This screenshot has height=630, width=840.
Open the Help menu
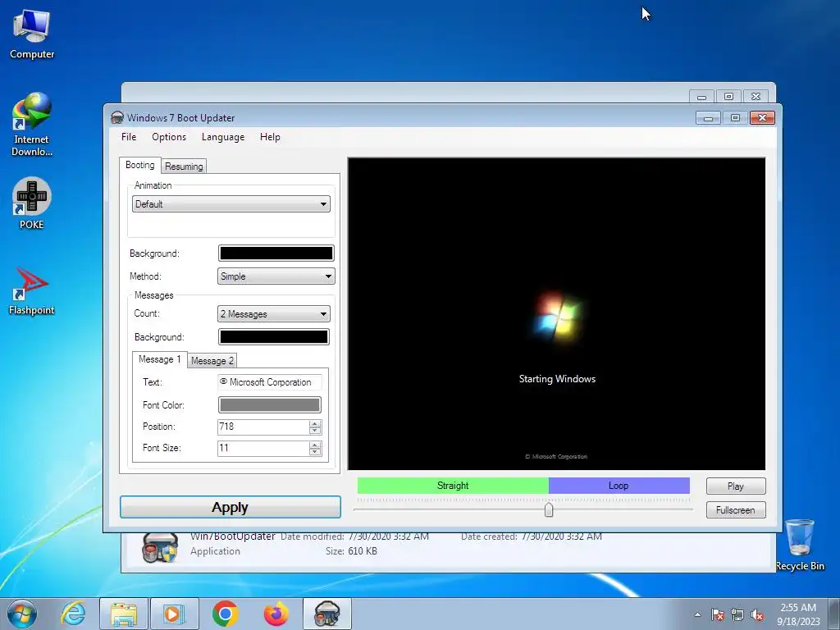tap(270, 137)
